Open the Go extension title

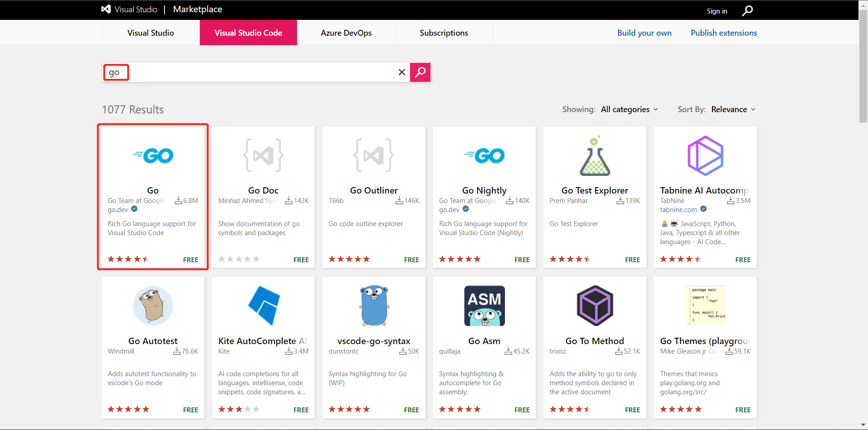click(153, 190)
